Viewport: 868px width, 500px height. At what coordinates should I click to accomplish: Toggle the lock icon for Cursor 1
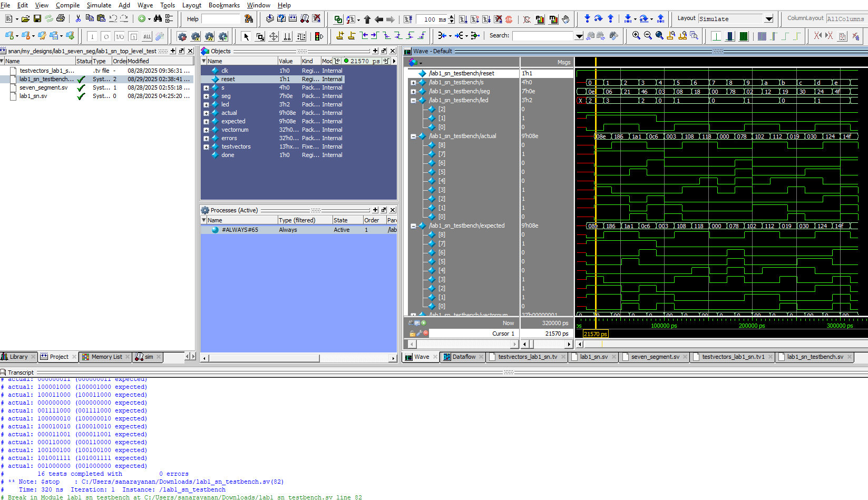point(412,334)
